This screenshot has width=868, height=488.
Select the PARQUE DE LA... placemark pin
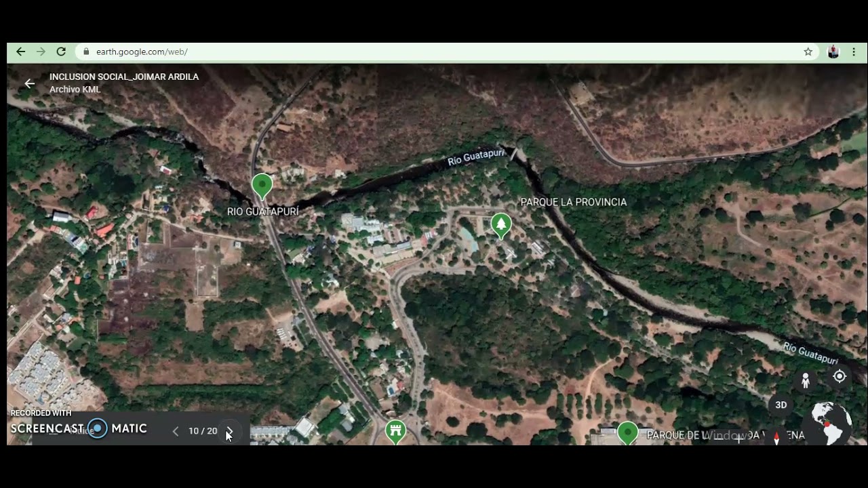tap(627, 432)
